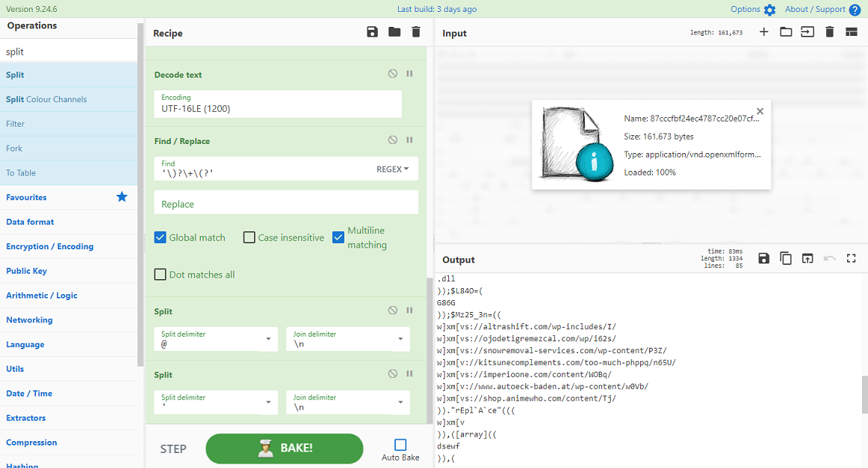
Task: Toggle the Multiline matching checkbox
Action: 338,237
